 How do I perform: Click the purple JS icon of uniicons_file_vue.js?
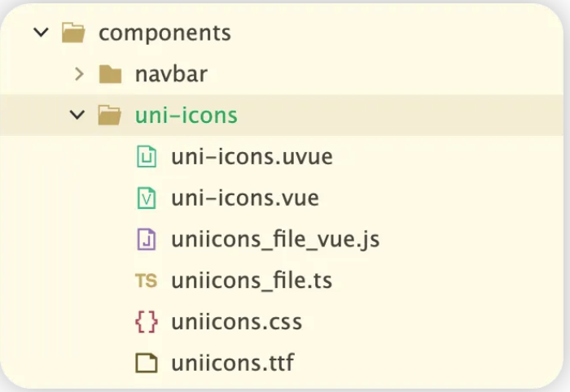(x=147, y=239)
